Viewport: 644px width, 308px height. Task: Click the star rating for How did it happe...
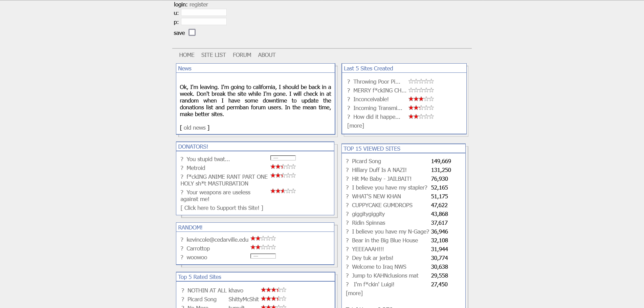click(421, 116)
